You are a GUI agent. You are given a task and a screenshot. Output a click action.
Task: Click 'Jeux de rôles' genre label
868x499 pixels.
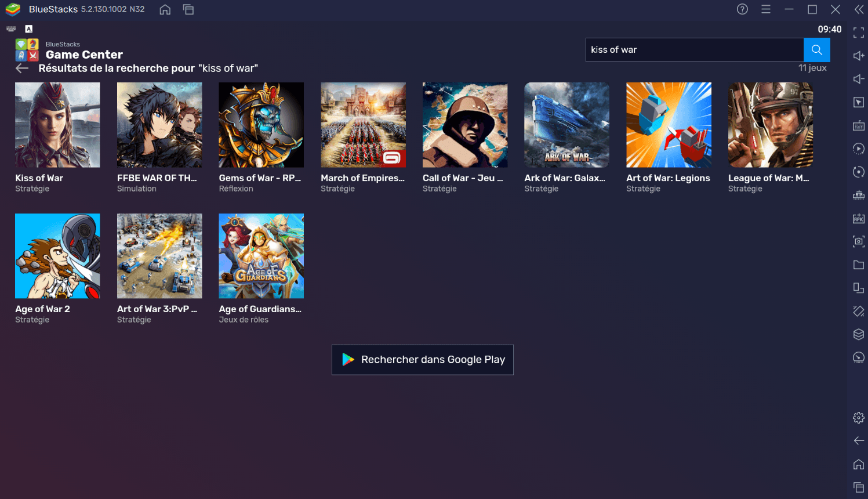point(244,320)
